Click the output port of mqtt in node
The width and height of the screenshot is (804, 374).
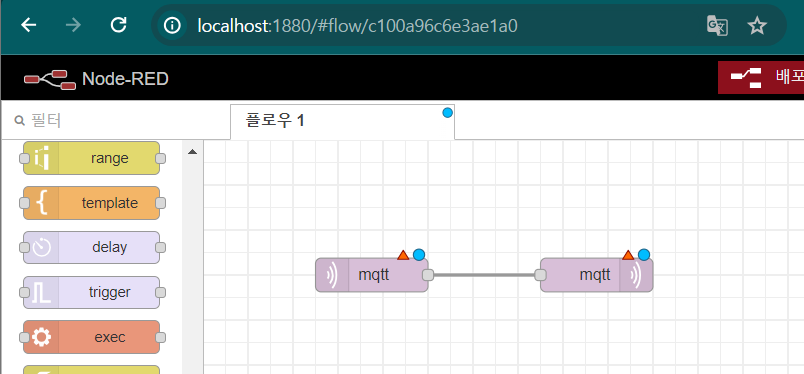428,275
